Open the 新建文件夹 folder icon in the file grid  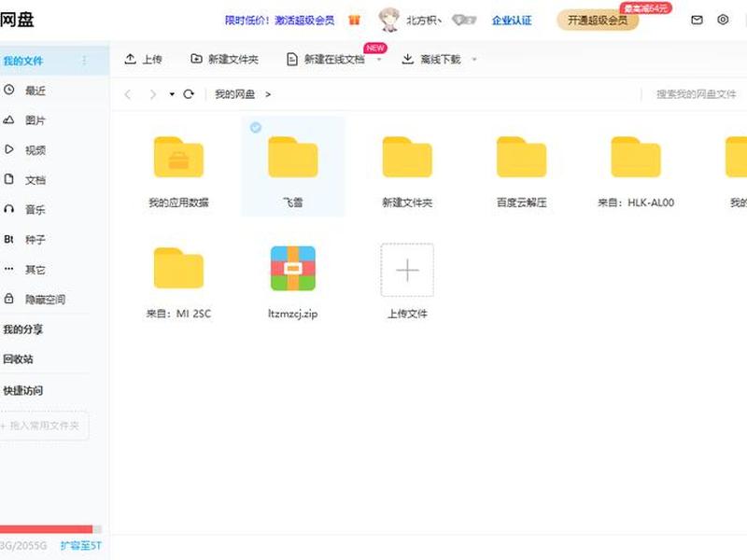pyautogui.click(x=407, y=158)
